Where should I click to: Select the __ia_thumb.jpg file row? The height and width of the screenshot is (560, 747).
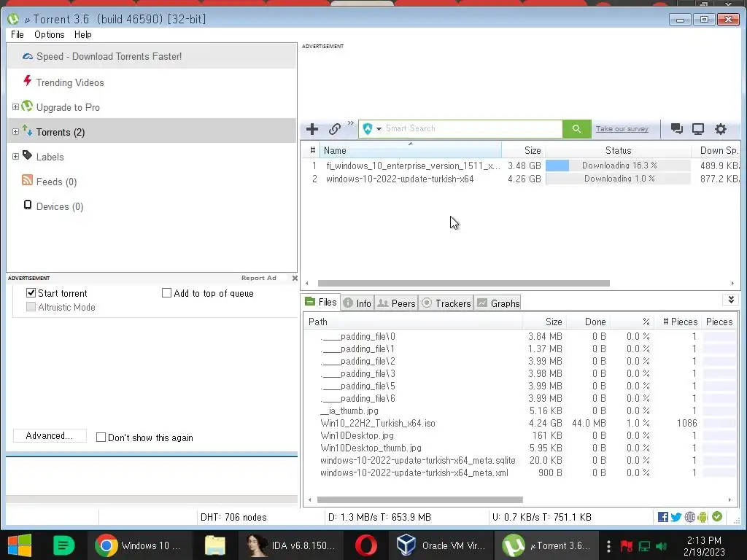pyautogui.click(x=521, y=411)
